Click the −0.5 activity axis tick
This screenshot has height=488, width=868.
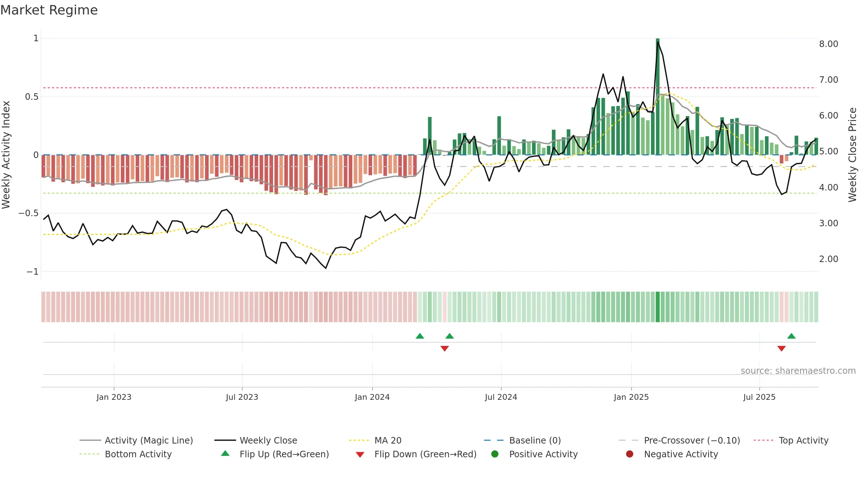coord(28,213)
